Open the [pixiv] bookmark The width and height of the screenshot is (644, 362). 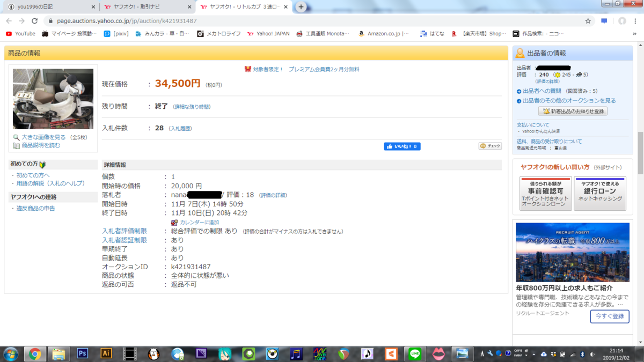tap(116, 33)
